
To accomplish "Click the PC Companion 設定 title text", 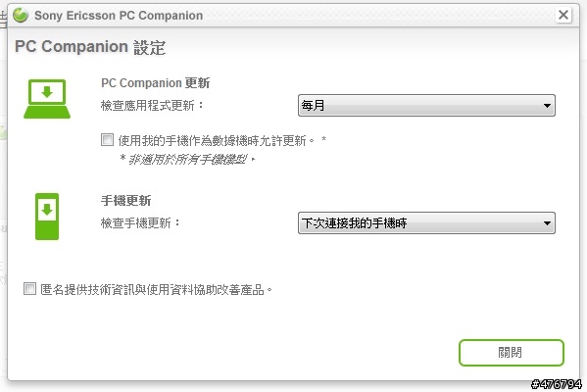I will tap(90, 47).
